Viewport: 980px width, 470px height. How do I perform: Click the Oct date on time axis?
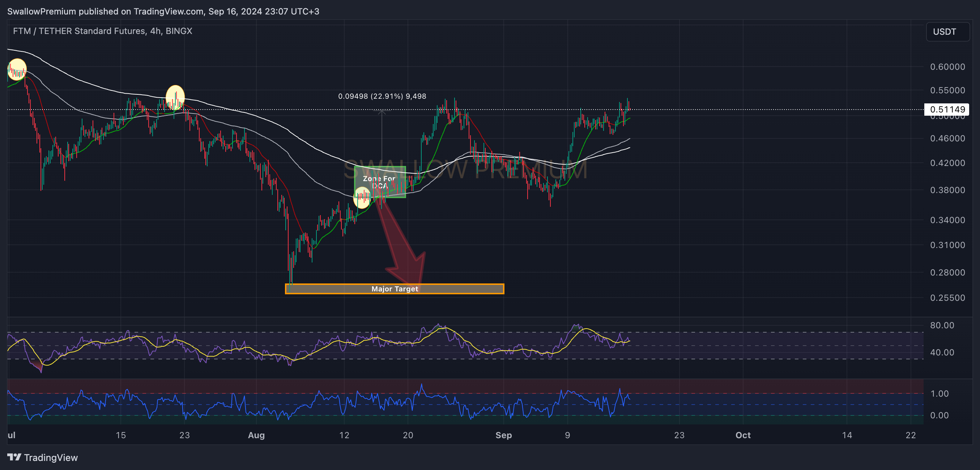point(743,435)
